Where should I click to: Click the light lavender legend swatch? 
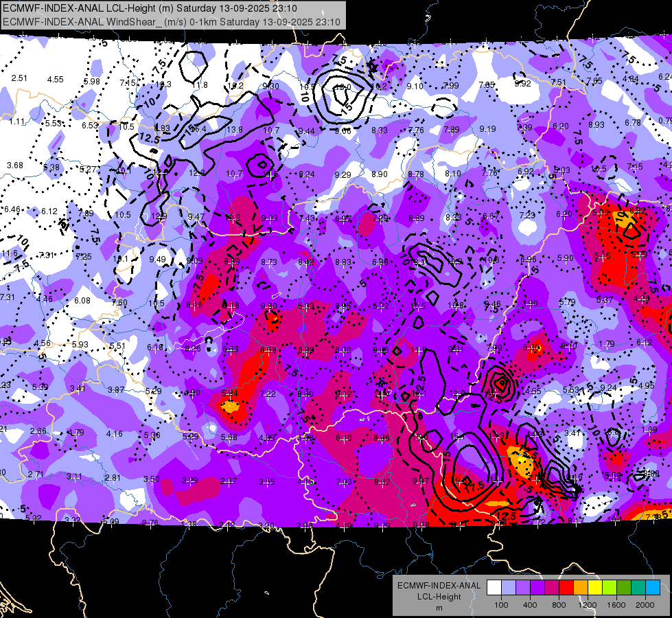pyautogui.click(x=509, y=588)
